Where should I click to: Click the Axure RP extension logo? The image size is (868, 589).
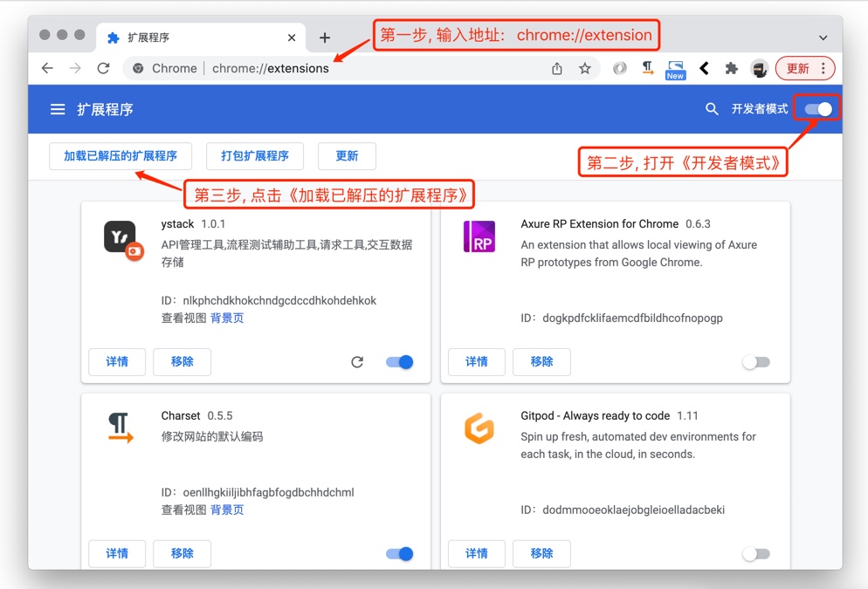click(x=479, y=236)
